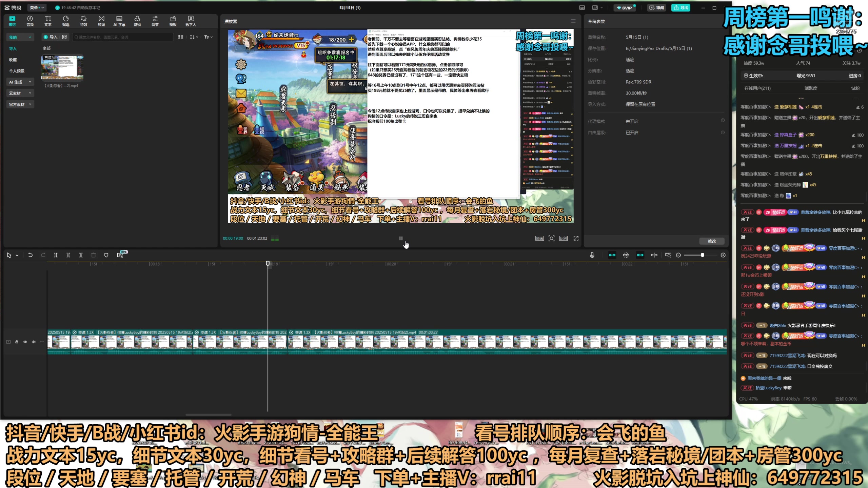Click the QR code import icon
Image resolution: width=868 pixels, height=488 pixels.
coord(64,37)
